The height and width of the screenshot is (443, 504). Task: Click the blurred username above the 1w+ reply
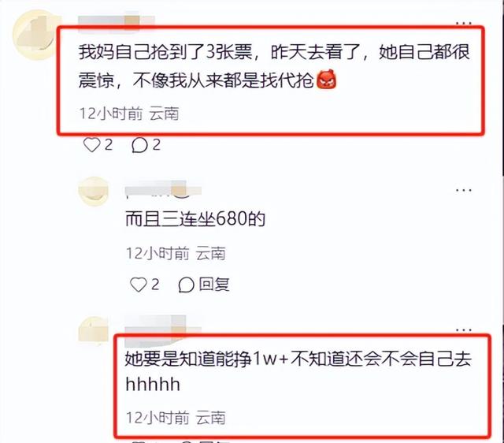pyautogui.click(x=163, y=326)
